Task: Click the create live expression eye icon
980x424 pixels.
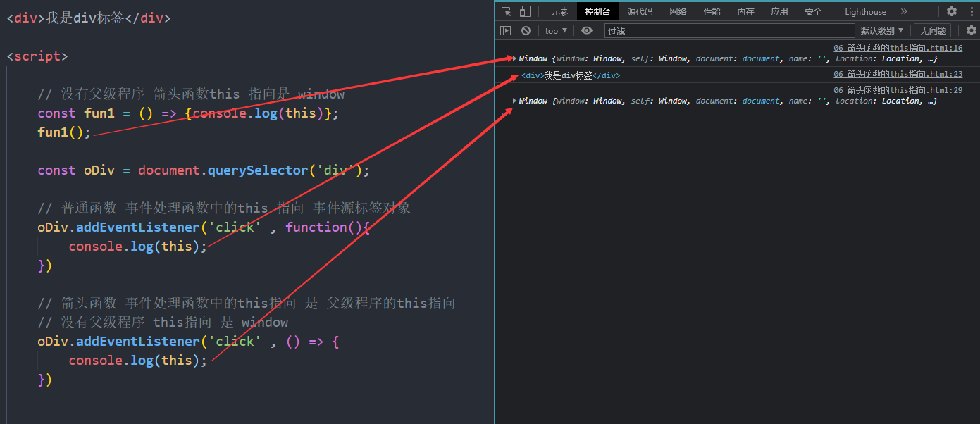Action: (x=587, y=30)
